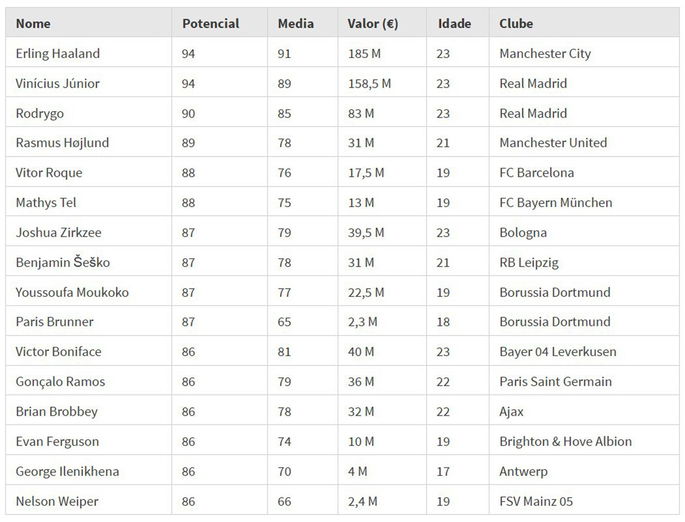Click the Nome column header

(34, 23)
